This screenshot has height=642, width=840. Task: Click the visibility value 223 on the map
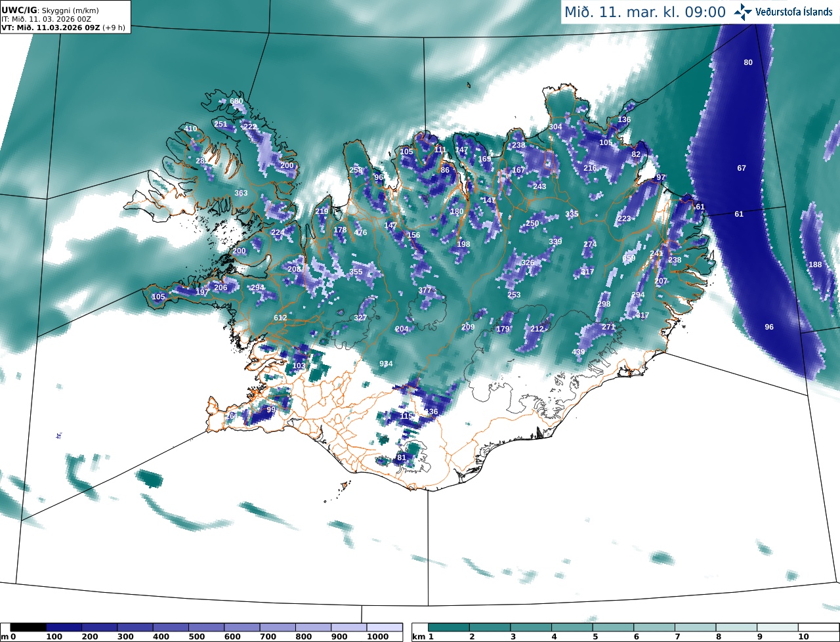tap(624, 219)
